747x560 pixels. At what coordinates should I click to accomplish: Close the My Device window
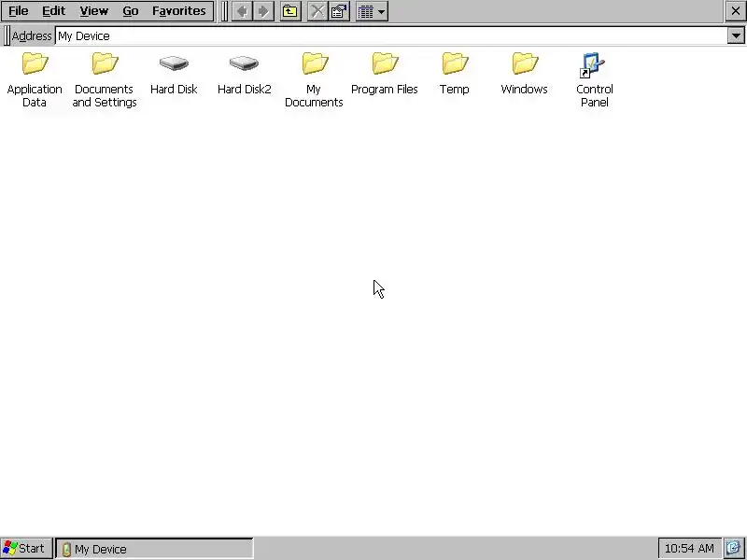(736, 11)
